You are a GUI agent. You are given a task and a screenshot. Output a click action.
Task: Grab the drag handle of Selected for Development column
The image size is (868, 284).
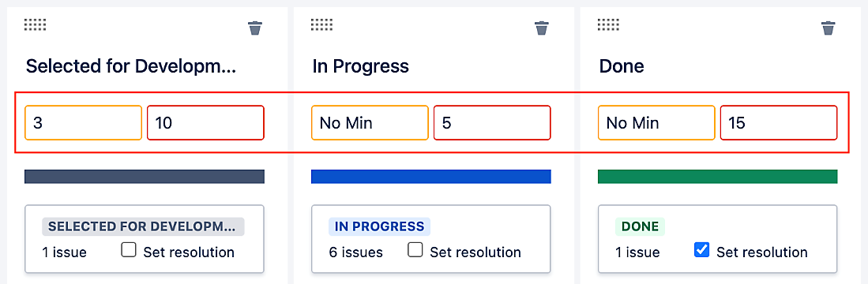point(36,25)
